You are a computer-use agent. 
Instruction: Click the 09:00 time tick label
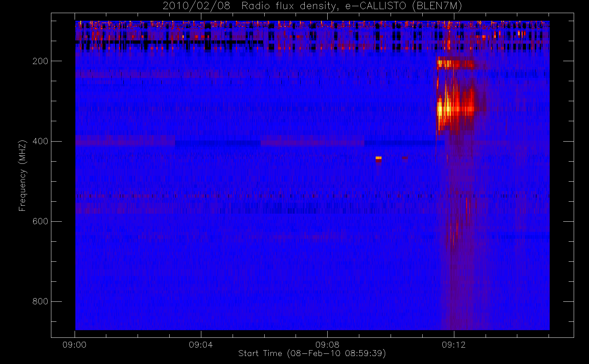coord(75,345)
